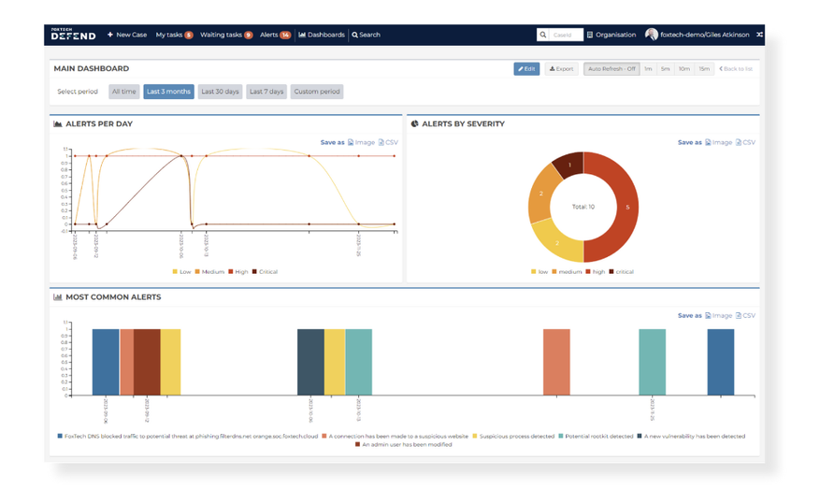Click the Image file icon in Most Common Alerts
The width and height of the screenshot is (820, 504).
pyautogui.click(x=708, y=315)
